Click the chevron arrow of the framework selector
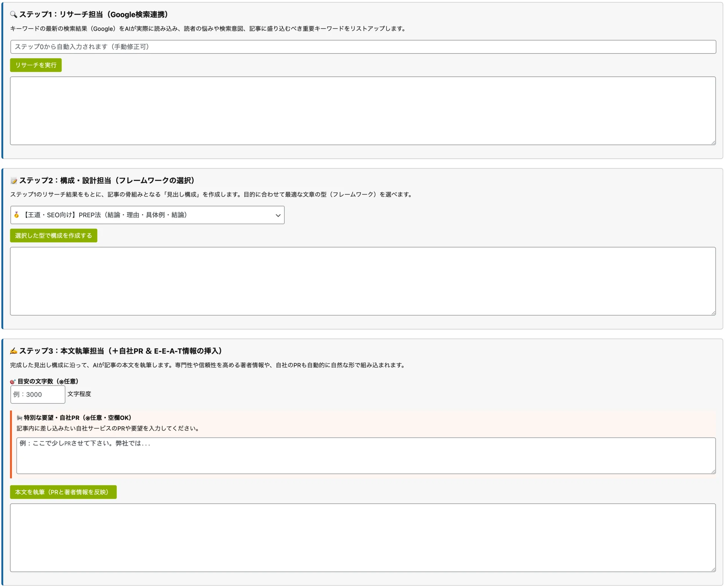 coord(278,216)
